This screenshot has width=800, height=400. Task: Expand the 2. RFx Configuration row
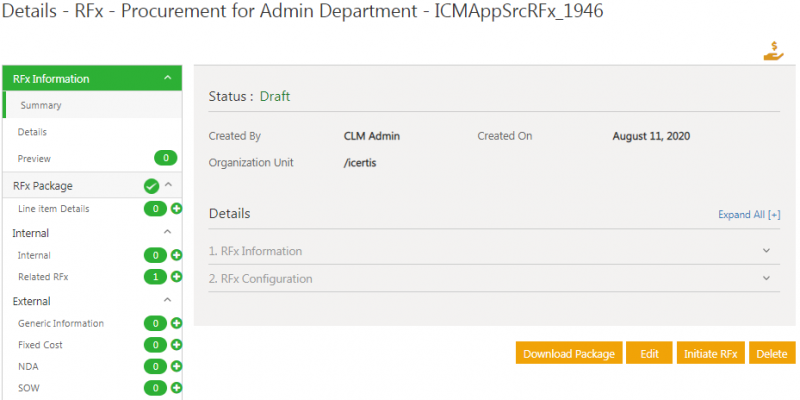point(766,279)
